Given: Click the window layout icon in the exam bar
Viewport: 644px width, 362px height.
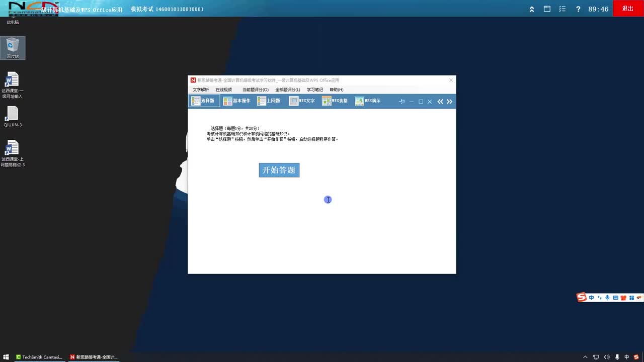Looking at the screenshot, I should [547, 9].
